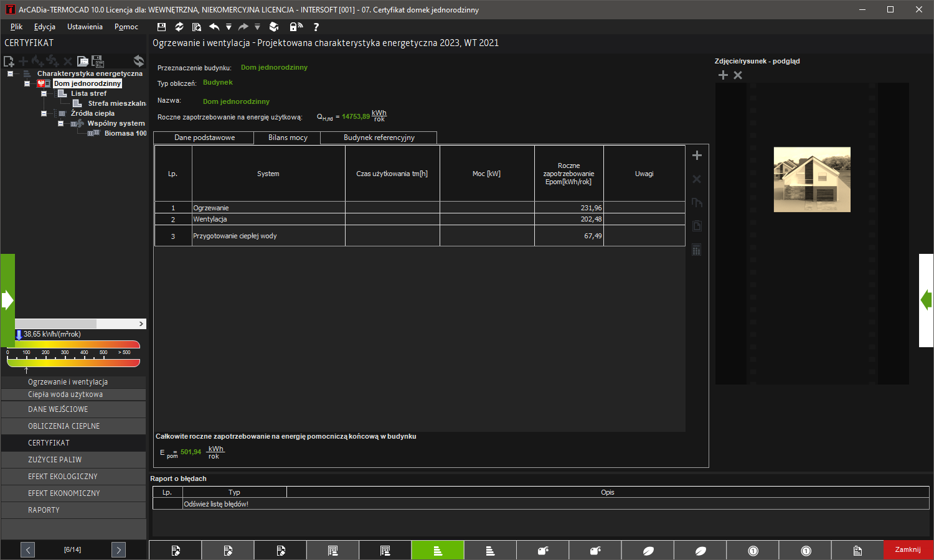The height and width of the screenshot is (560, 934).
Task: Collapse Dom jednorodzinny tree node
Action: point(27,83)
